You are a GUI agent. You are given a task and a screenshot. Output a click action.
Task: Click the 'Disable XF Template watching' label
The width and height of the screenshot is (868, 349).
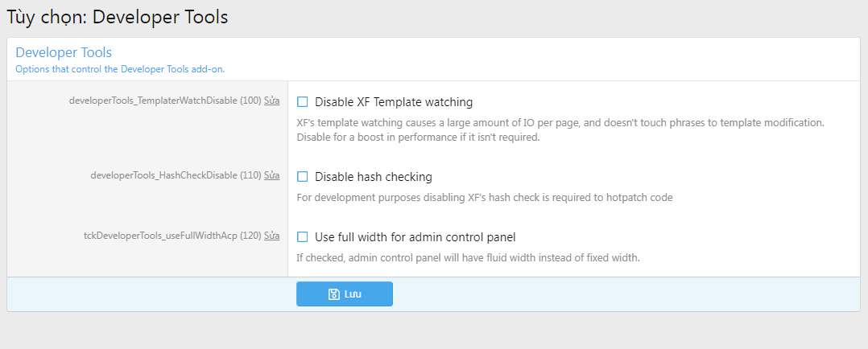(x=394, y=102)
